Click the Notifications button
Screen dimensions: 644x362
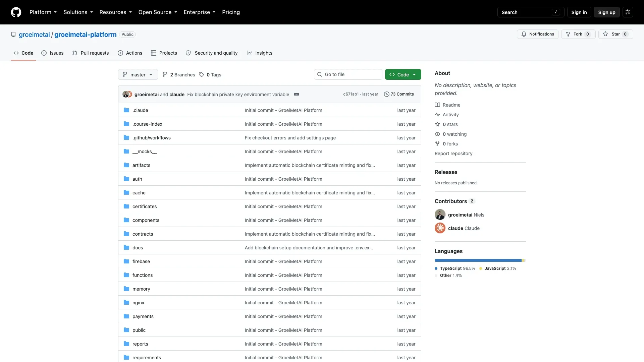(538, 34)
